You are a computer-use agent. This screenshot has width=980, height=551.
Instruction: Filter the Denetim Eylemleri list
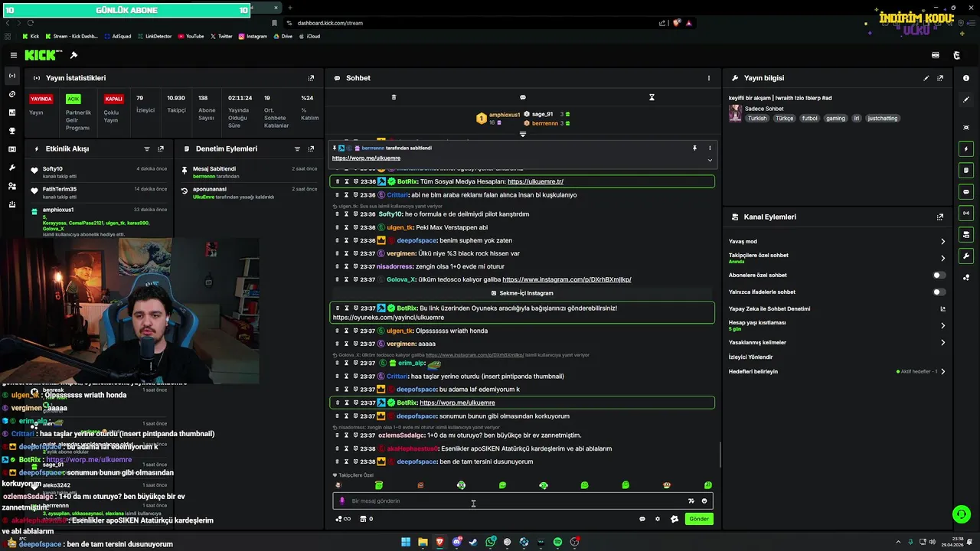pyautogui.click(x=297, y=148)
